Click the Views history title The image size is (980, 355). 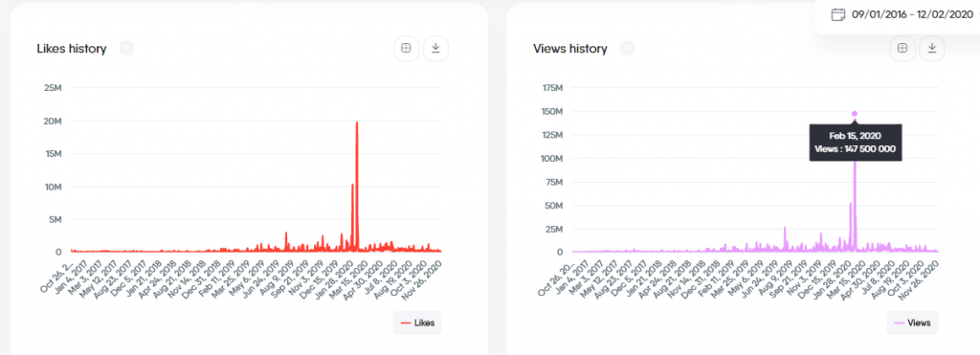tap(570, 49)
